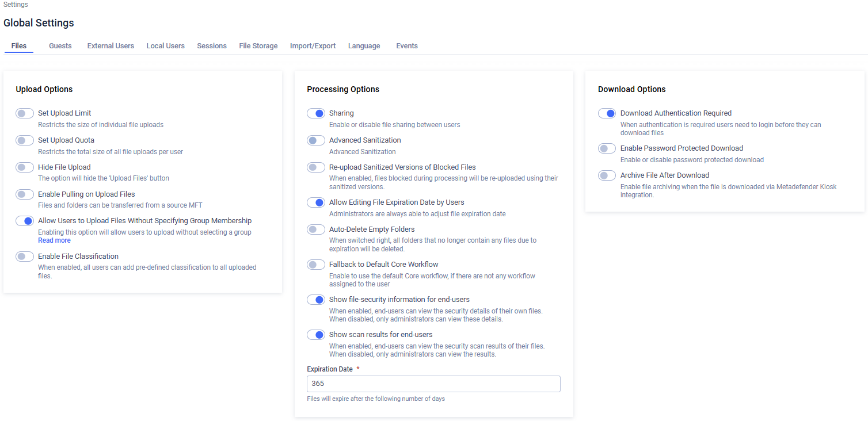Click the Expiration Date input field

tap(433, 384)
